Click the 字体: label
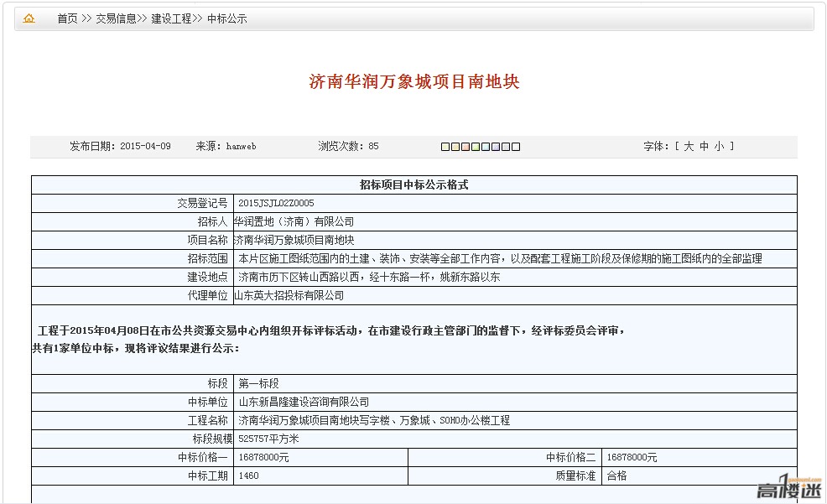This screenshot has height=504, width=827. [x=656, y=147]
